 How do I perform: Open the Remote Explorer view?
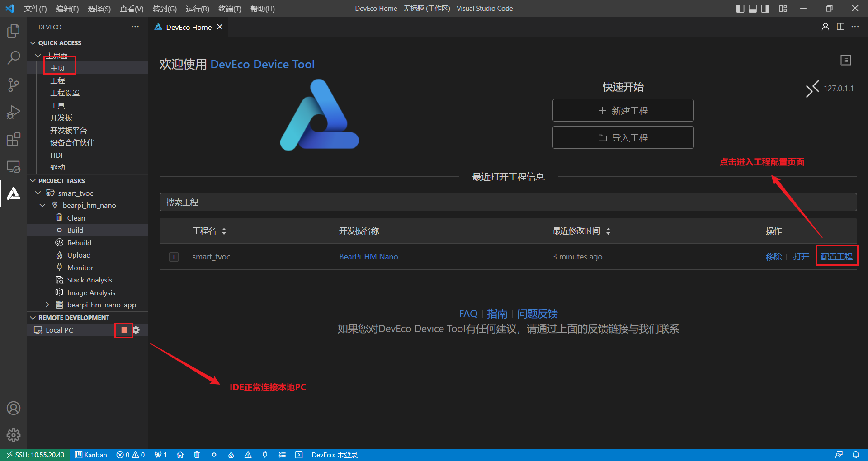[x=14, y=166]
